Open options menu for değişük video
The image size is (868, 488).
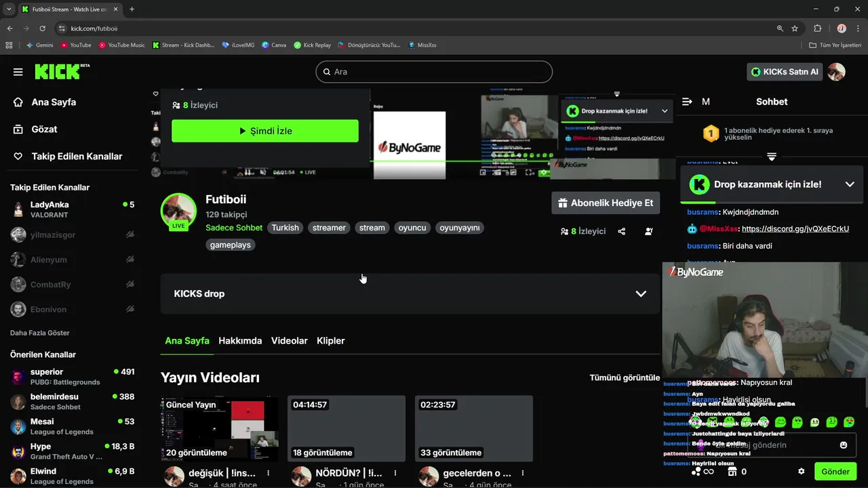coord(269,473)
